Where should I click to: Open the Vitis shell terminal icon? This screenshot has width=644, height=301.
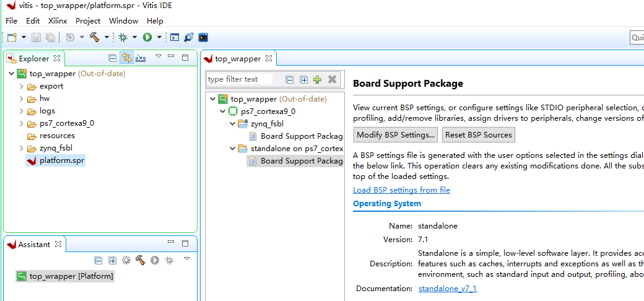coord(203,37)
